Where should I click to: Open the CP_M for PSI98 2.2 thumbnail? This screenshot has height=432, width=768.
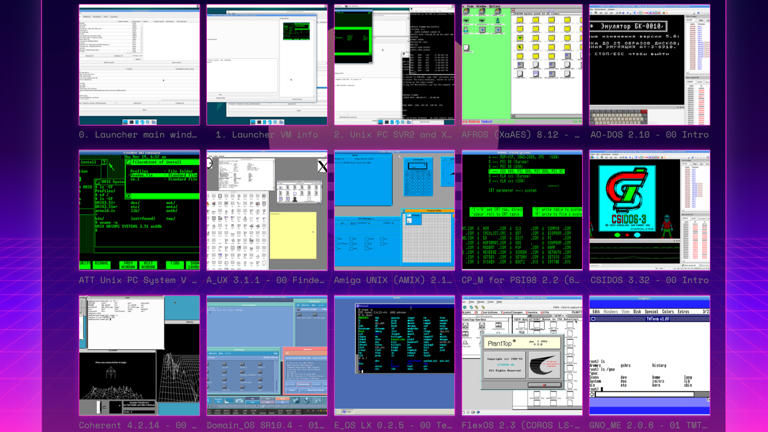tap(522, 210)
